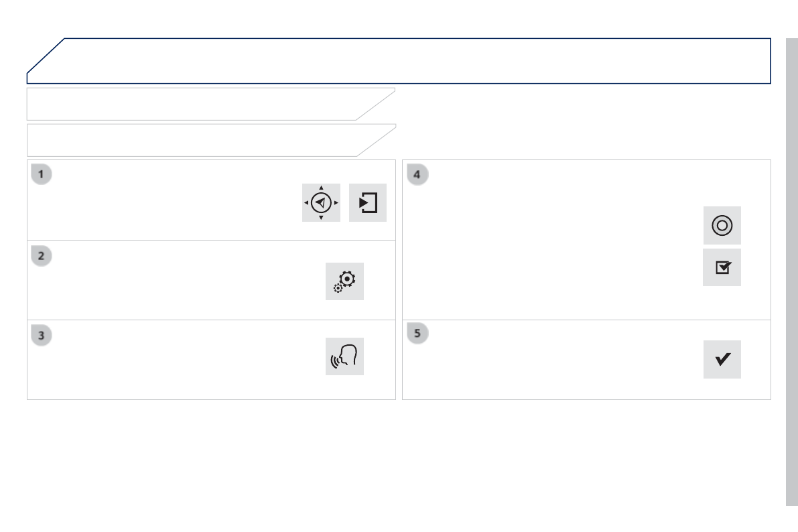The image size is (798, 532).
Task: Click the navigation compass arrow icon
Action: (321, 202)
